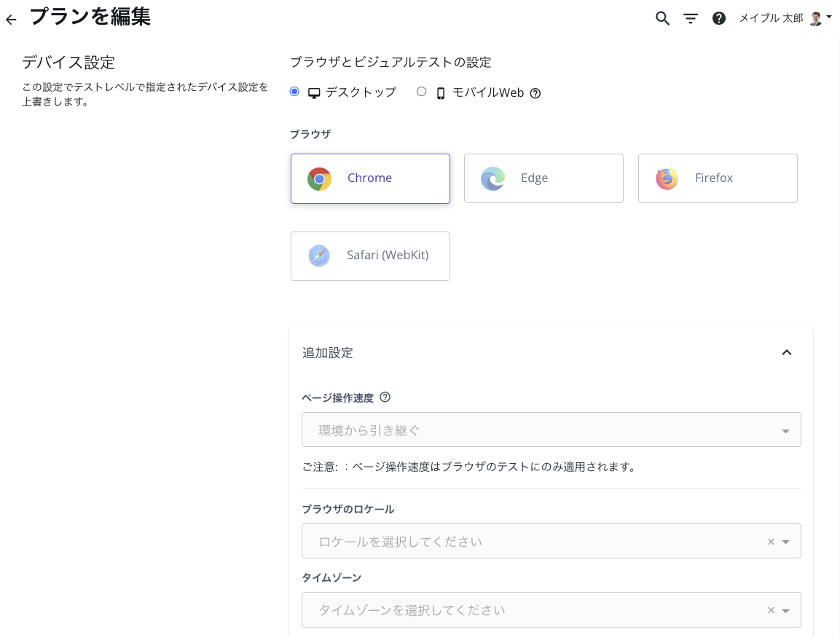Click the デスクトップ label text
This screenshot has height=637, width=840.
click(x=361, y=92)
